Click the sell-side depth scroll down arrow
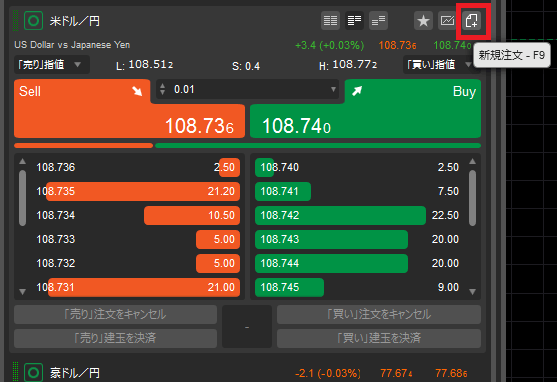The width and height of the screenshot is (557, 382). [22, 292]
